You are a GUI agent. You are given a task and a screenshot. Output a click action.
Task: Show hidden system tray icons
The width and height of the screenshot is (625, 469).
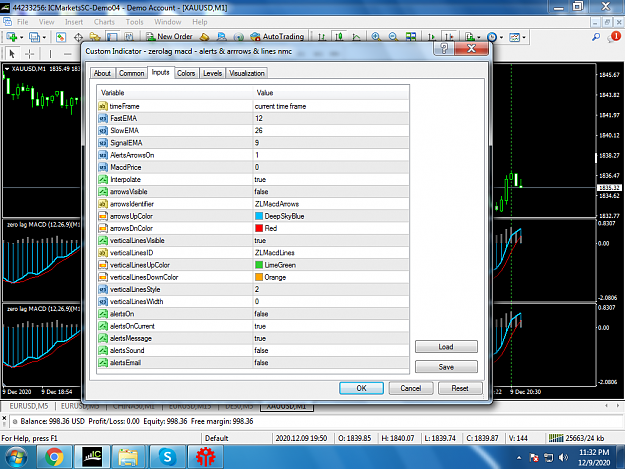point(519,458)
